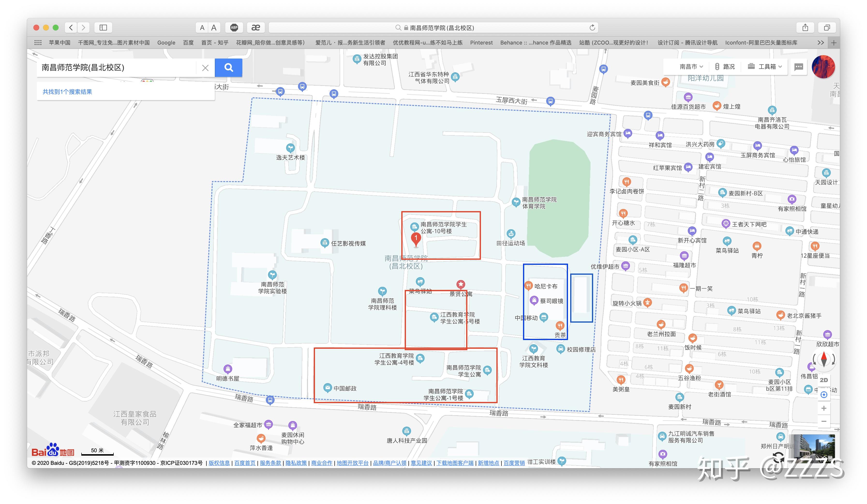The image size is (867, 504).
Task: Open the Pinterest bookmark
Action: (481, 43)
